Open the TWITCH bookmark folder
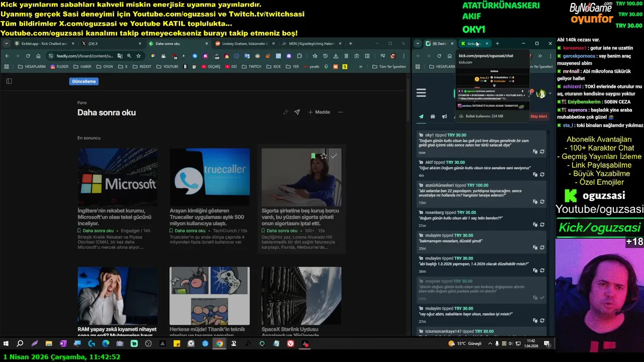This screenshot has width=644, height=362. [252, 66]
